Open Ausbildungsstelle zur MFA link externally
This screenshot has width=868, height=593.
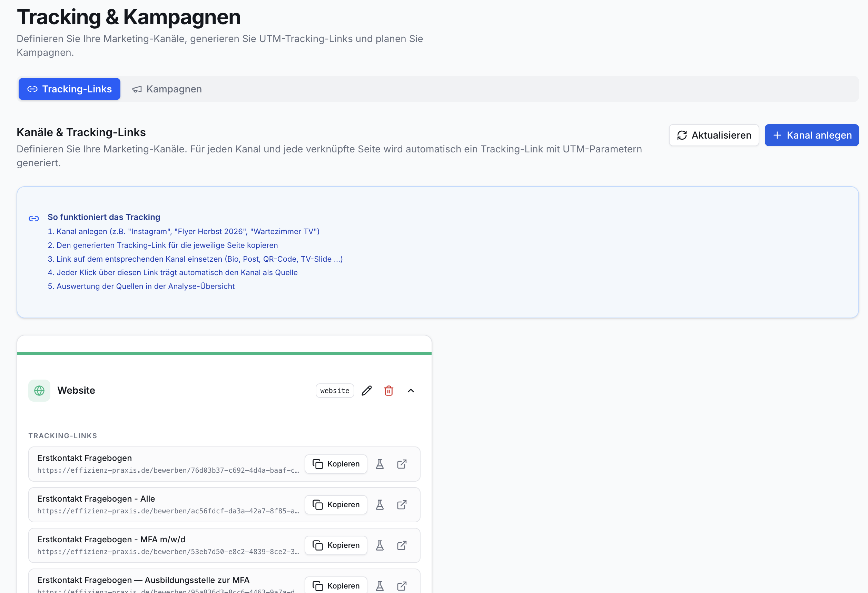coord(402,586)
